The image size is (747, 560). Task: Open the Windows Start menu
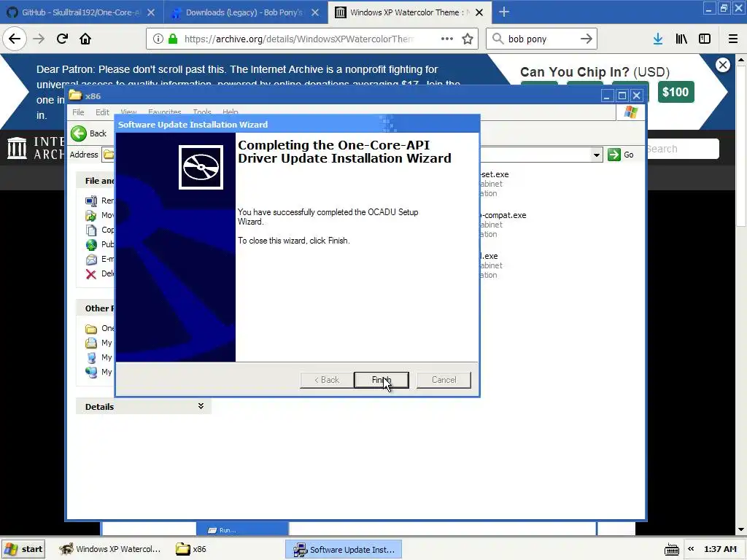(23, 549)
